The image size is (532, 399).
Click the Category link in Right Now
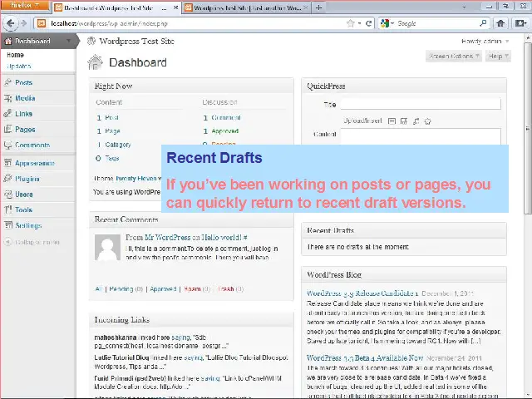[118, 145]
